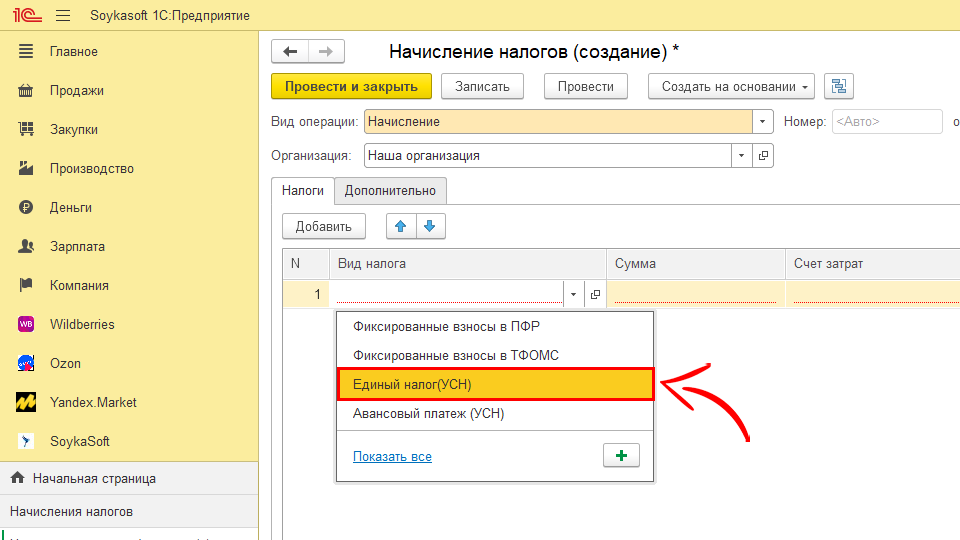Switch to the Дополнительно tab
This screenshot has width=960, height=540.
pos(390,190)
